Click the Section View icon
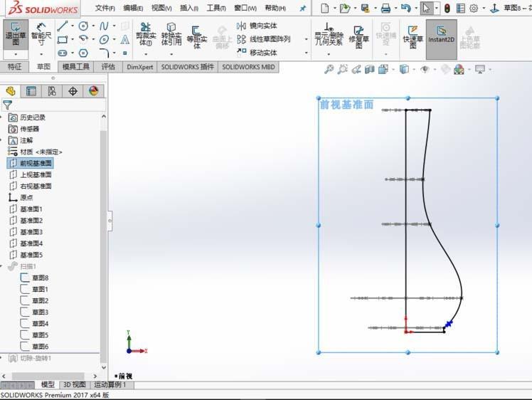 [x=369, y=70]
